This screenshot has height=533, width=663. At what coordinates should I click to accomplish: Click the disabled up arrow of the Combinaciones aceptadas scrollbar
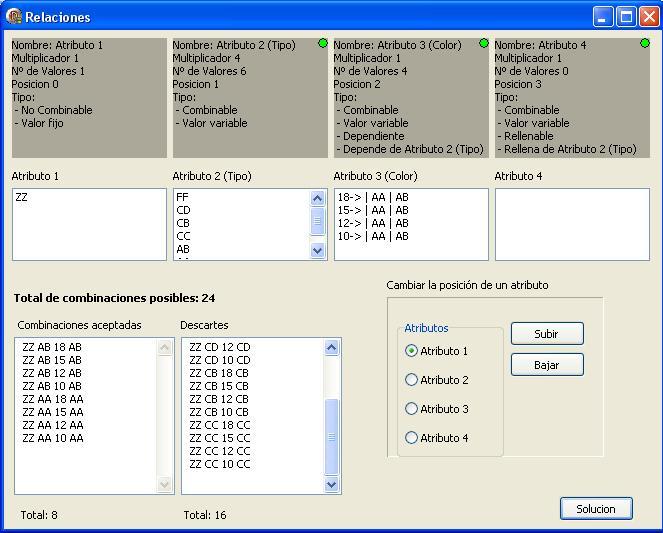164,347
